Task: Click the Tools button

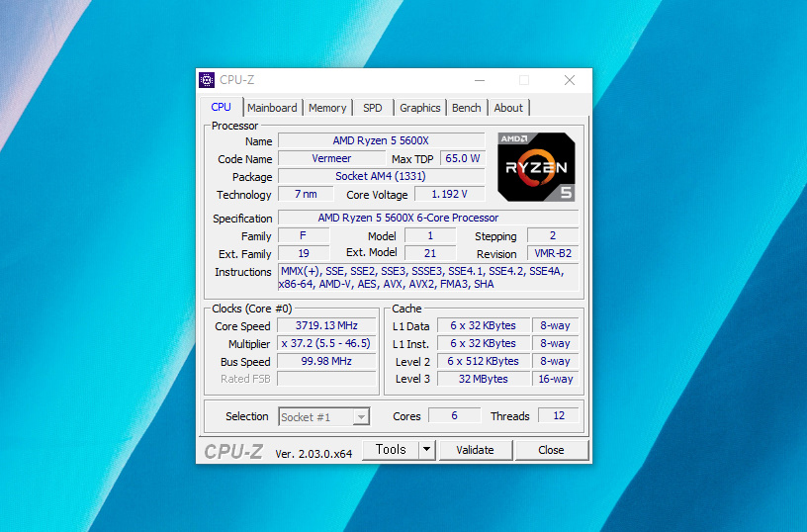Action: point(391,450)
